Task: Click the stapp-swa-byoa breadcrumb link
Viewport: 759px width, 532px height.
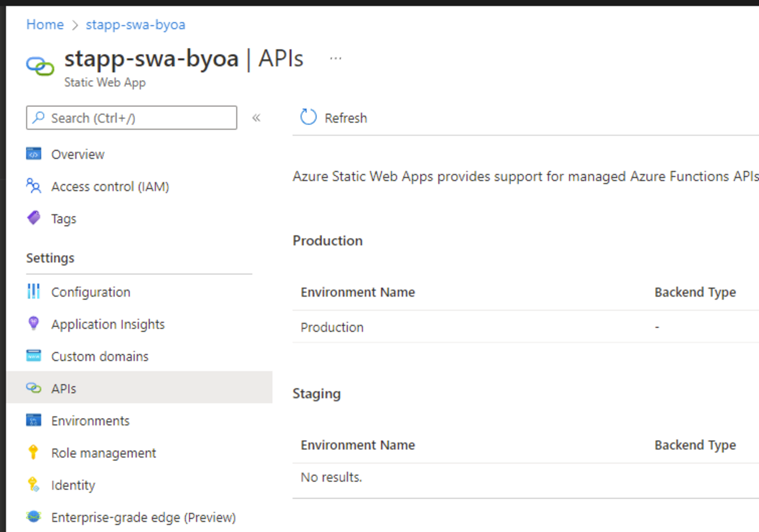Action: click(135, 25)
